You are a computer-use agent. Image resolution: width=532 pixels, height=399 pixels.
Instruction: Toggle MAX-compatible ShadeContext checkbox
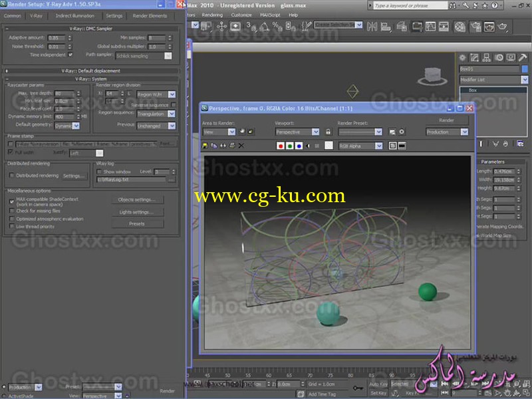pos(11,201)
